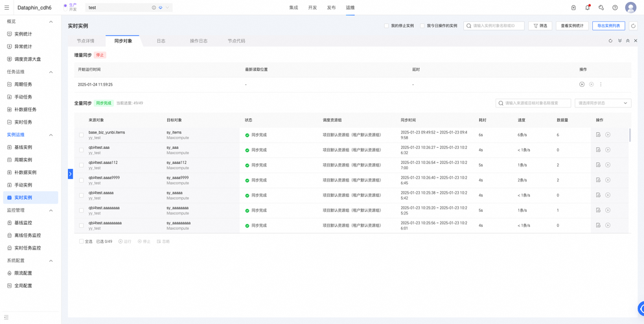
Task: Click the blue sidebar expand arrow handle
Action: pos(70,174)
